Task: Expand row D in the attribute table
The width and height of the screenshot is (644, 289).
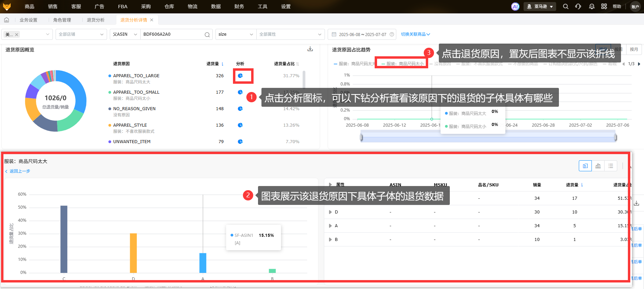Action: 330,212
